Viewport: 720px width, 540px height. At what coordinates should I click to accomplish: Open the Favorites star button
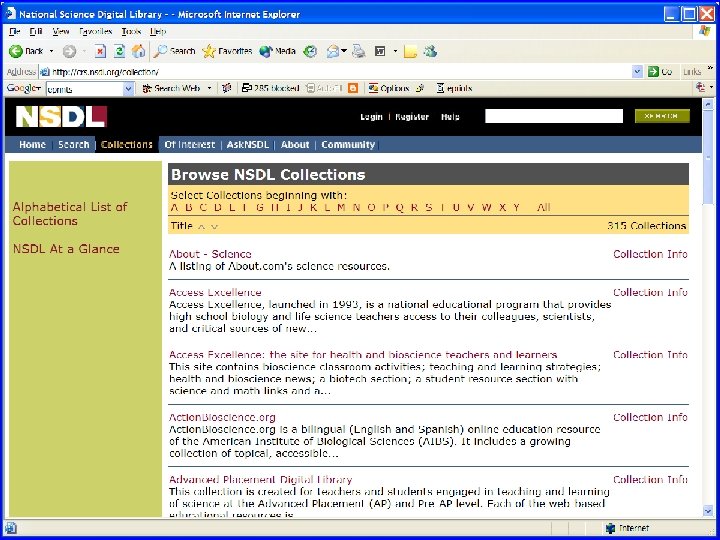tap(227, 51)
